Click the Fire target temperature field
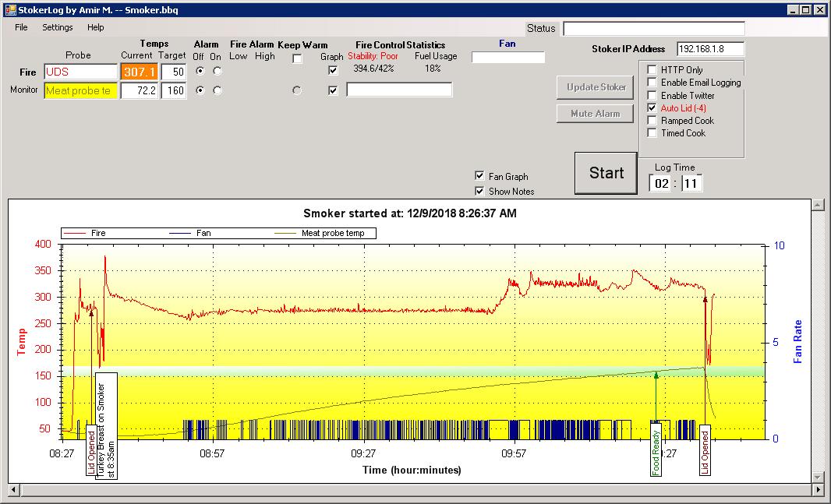 click(173, 72)
